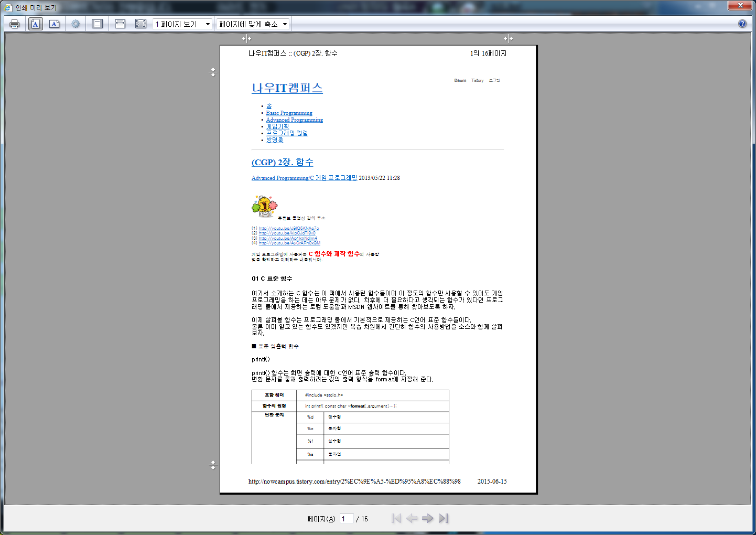Click the '%c' table cell
756x535 pixels.
click(310, 429)
